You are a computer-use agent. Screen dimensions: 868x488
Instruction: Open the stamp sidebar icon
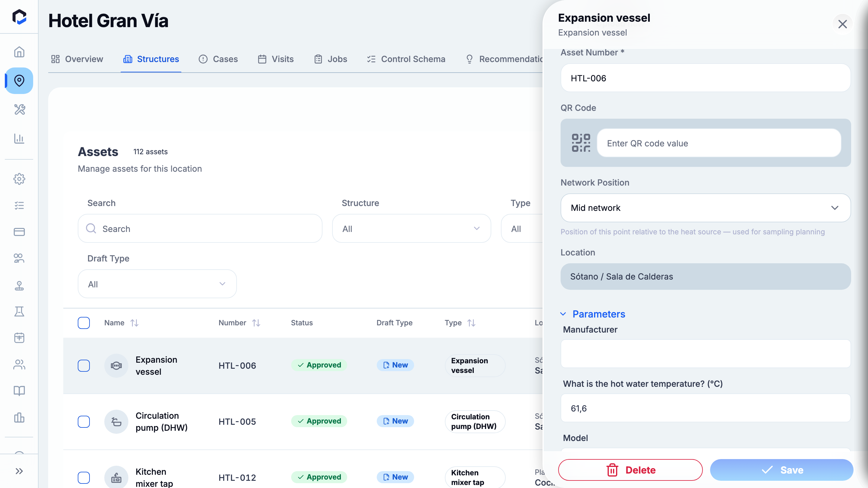point(19,285)
